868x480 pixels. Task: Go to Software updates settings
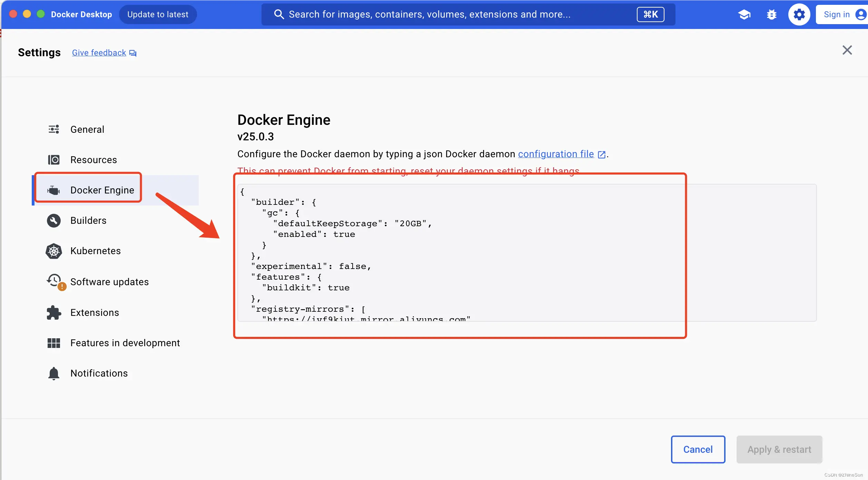116,282
